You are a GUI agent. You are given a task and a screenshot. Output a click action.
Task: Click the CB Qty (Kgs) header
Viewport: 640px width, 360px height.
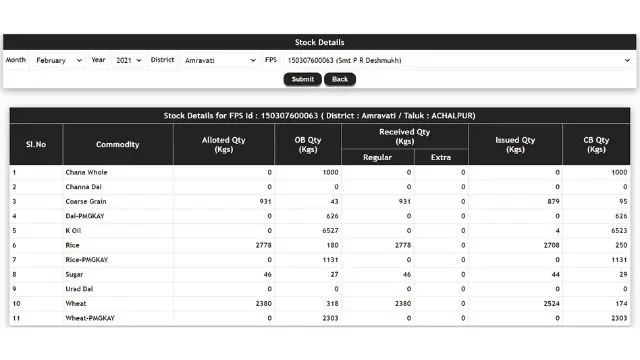(x=596, y=144)
